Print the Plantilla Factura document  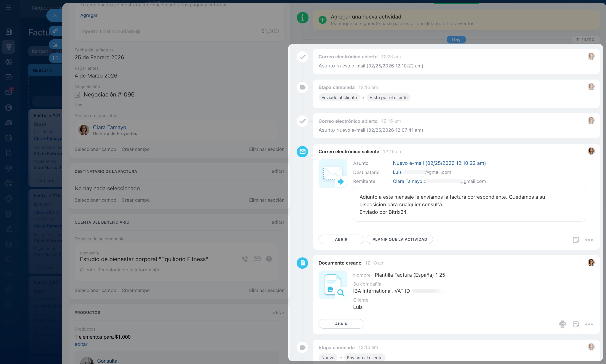(562, 324)
